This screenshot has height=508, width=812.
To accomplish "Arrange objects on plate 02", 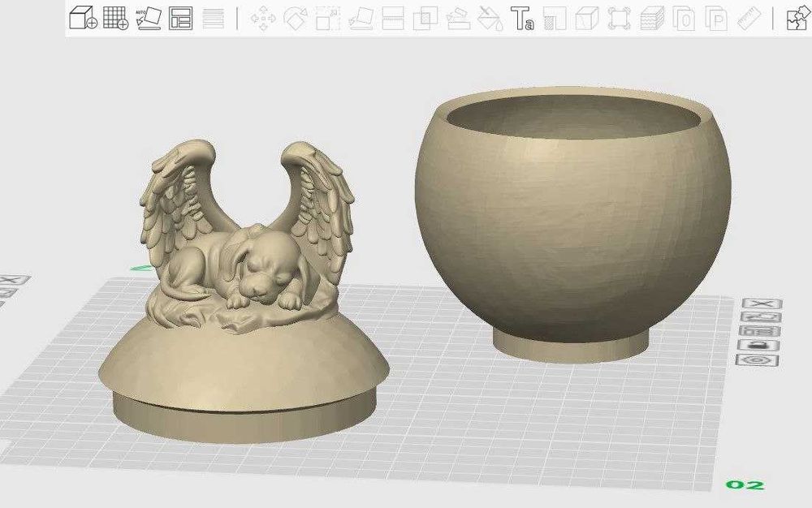I will click(x=759, y=331).
